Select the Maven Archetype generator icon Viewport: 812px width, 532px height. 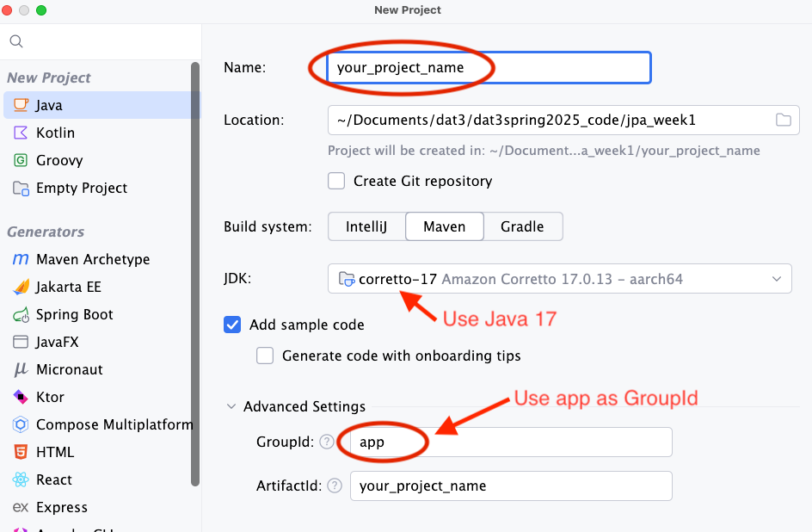[x=20, y=259]
